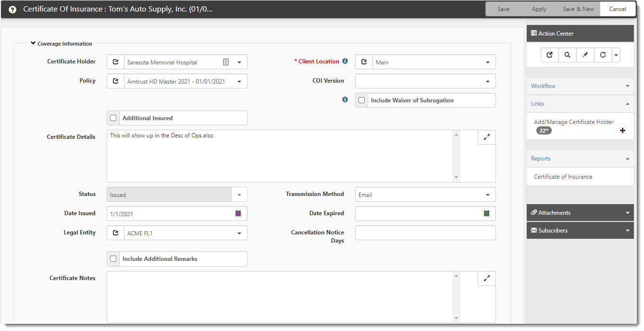Screen dimensions: 644x331
Task: Enable Include Waiver of Subrogation checkbox
Action: click(362, 100)
